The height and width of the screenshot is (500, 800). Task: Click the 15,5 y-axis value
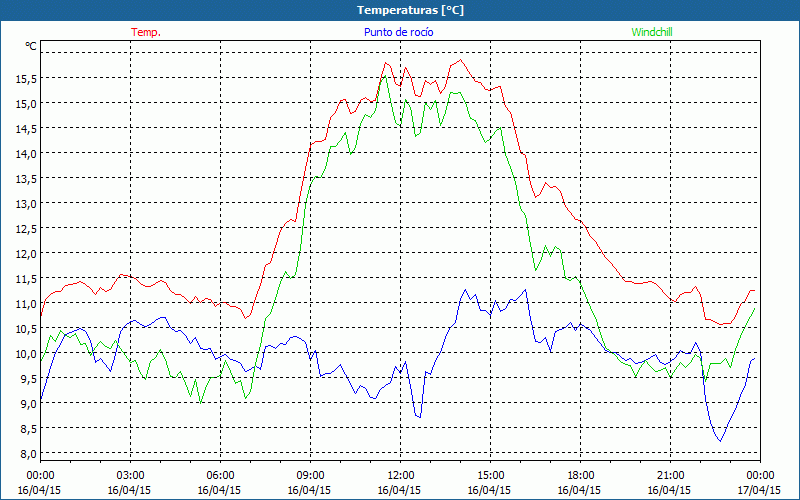[x=26, y=79]
